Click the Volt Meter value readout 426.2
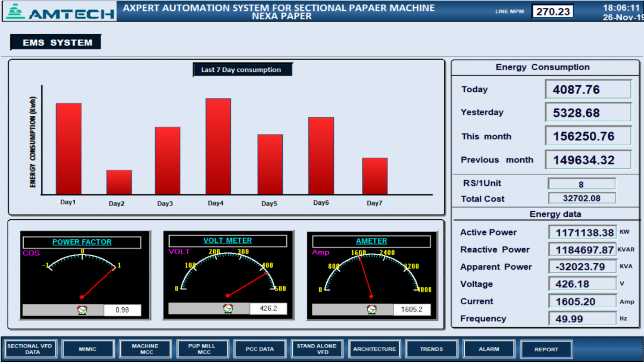The height and width of the screenshot is (362, 644). [268, 309]
